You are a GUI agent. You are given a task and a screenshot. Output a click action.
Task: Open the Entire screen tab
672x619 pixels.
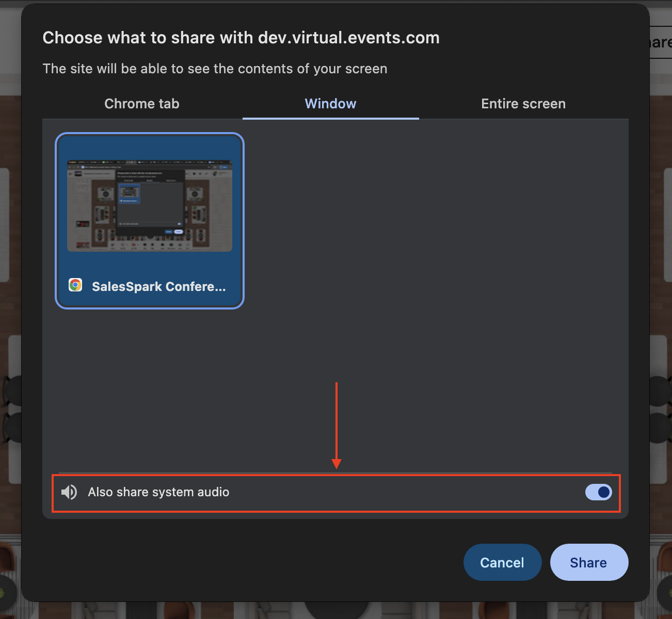[523, 104]
